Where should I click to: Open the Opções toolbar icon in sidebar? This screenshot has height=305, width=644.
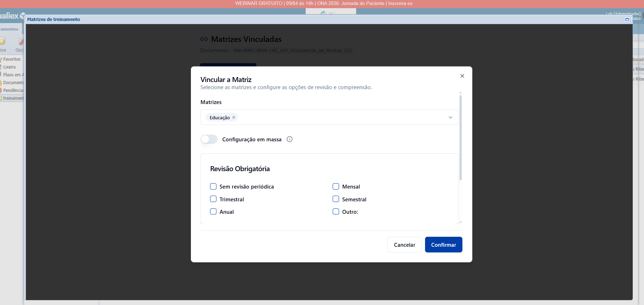20,44
